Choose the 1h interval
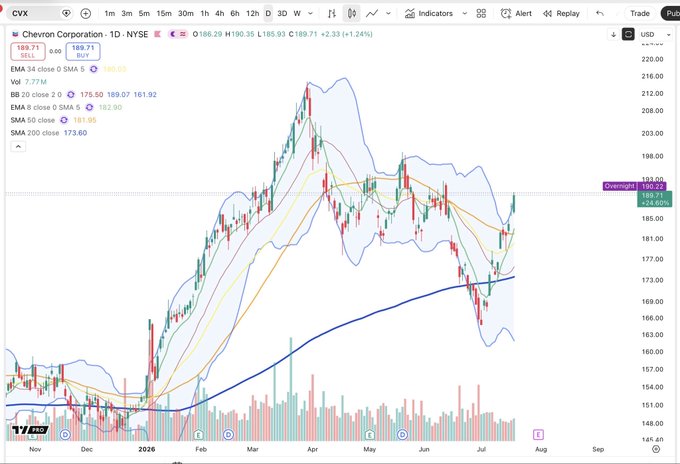Viewport: 680px width, 464px height. coord(205,13)
